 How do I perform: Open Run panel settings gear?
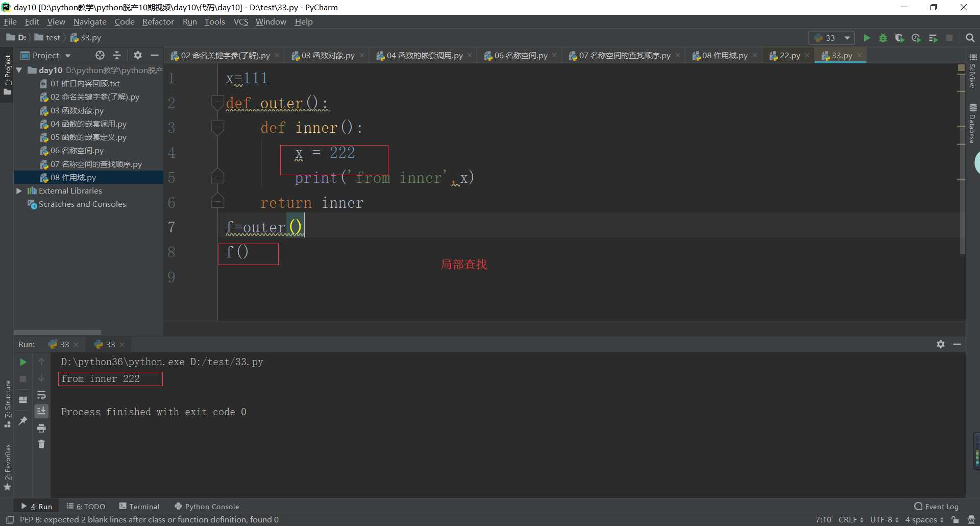(941, 344)
